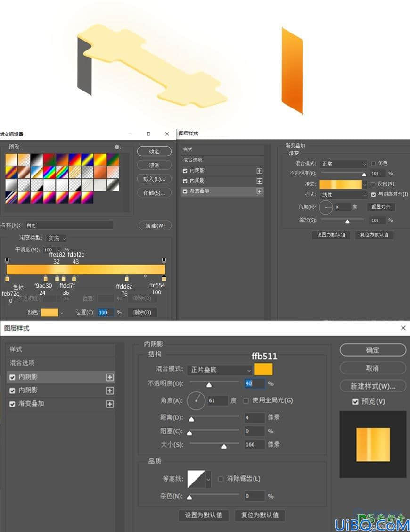Select second 内阴影 row in the 内阴影 dialog

(x=61, y=391)
